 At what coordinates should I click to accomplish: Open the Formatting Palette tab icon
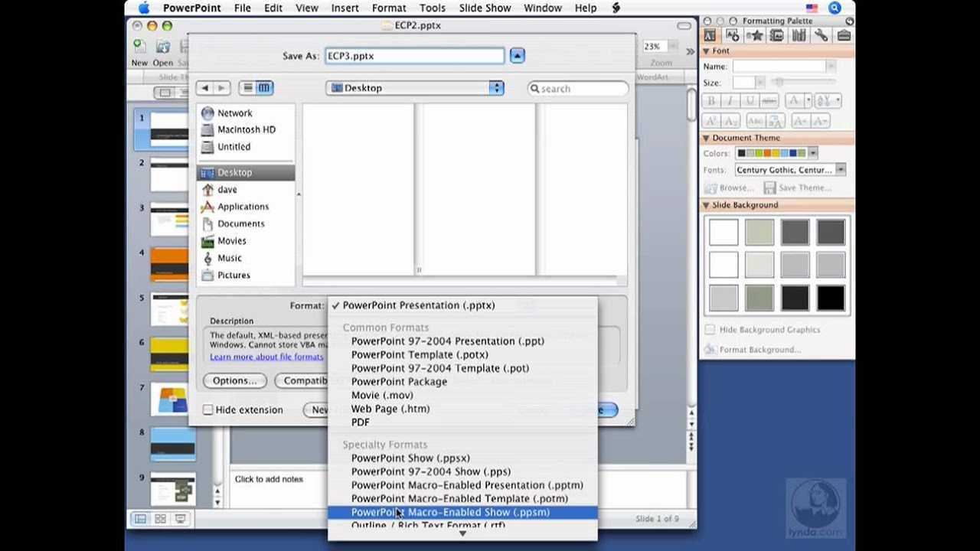pyautogui.click(x=710, y=35)
